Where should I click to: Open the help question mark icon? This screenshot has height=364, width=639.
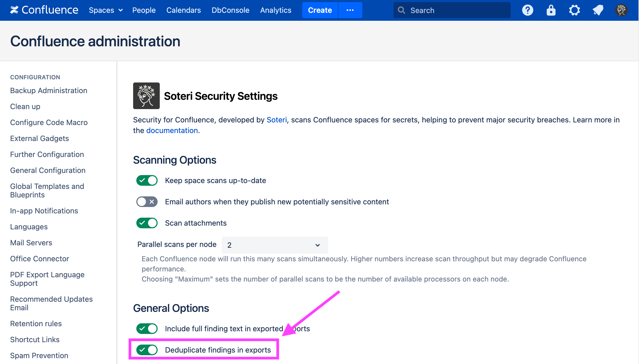click(x=527, y=10)
